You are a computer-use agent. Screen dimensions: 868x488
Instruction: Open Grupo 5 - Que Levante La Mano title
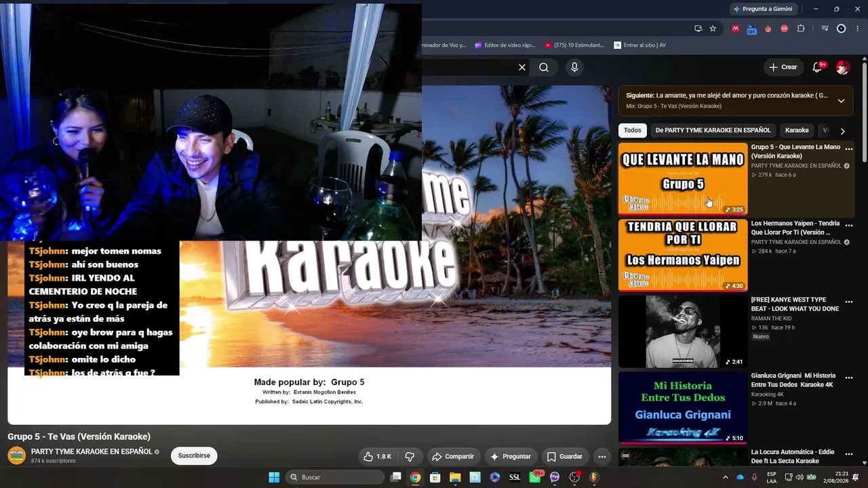pos(795,151)
